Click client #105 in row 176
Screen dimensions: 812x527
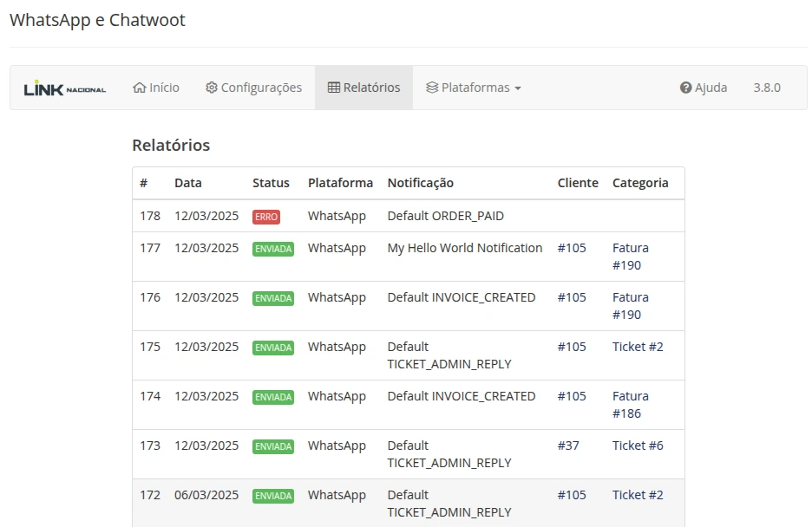coord(572,297)
